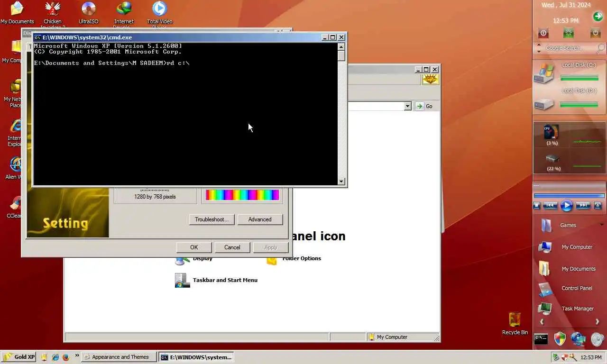Open the Display control panel icon
607x364 pixels.
tap(194, 259)
